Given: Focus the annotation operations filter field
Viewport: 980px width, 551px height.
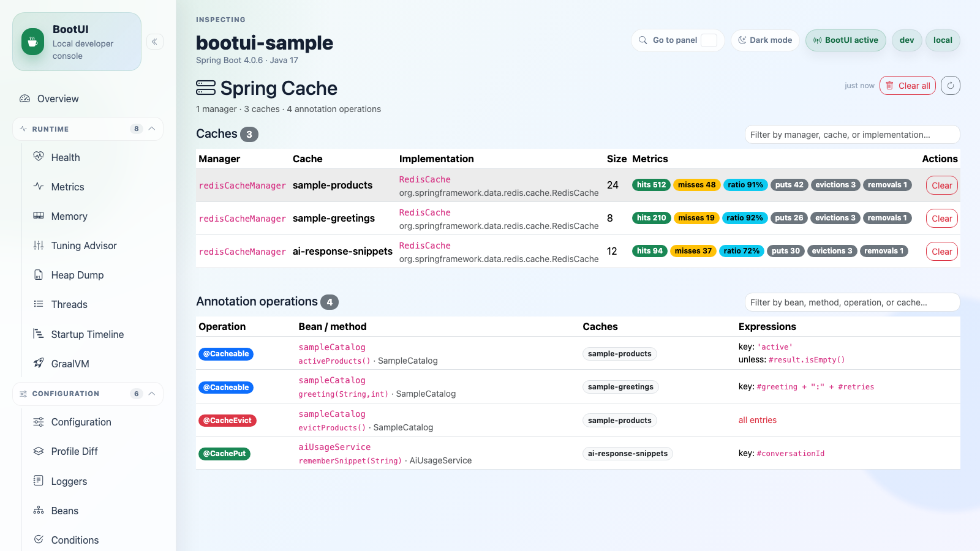Looking at the screenshot, I should (852, 302).
